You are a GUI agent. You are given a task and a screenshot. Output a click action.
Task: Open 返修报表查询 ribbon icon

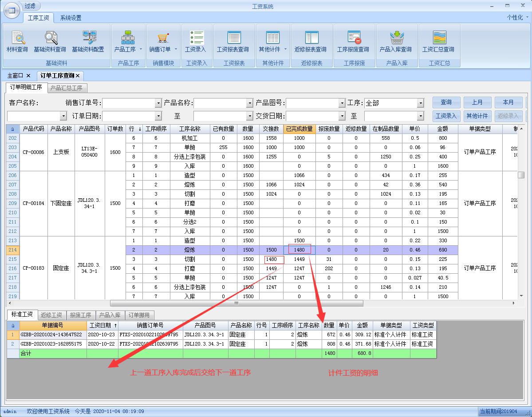click(311, 42)
